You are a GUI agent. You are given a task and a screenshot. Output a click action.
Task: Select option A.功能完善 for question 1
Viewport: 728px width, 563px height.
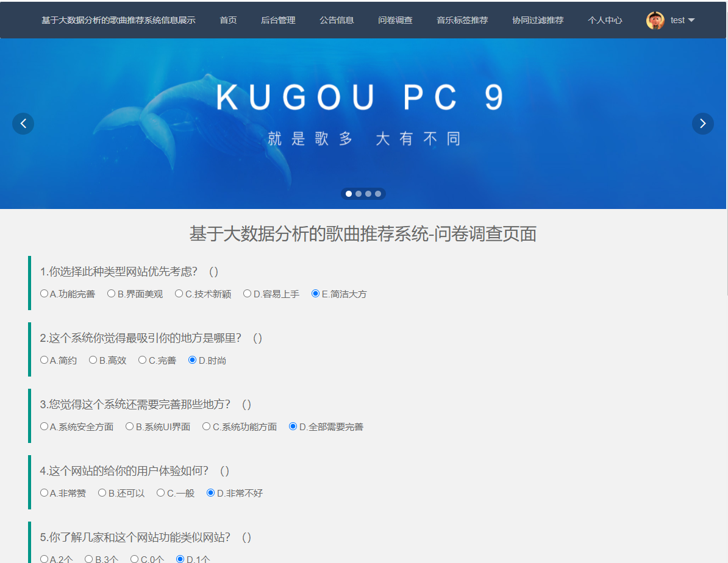point(44,293)
